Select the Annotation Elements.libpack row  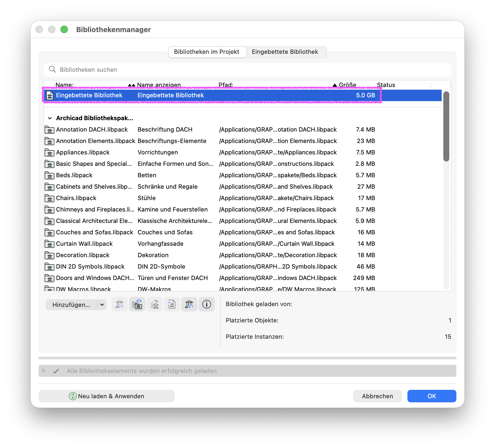pos(243,141)
